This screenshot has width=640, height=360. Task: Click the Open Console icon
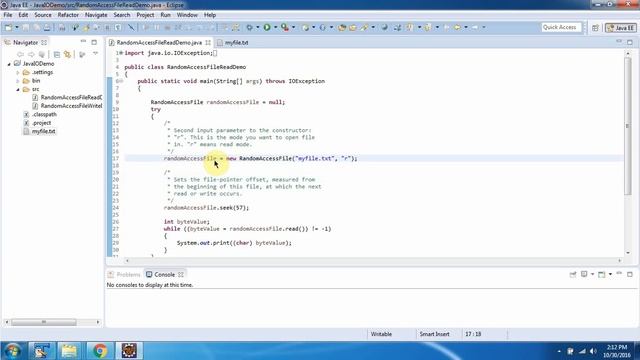[x=602, y=274]
